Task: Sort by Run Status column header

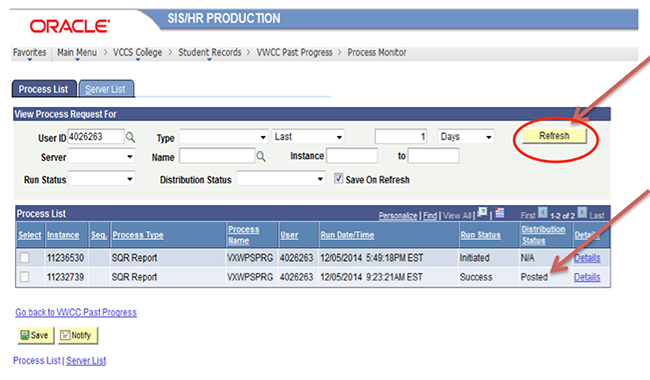Action: 480,235
